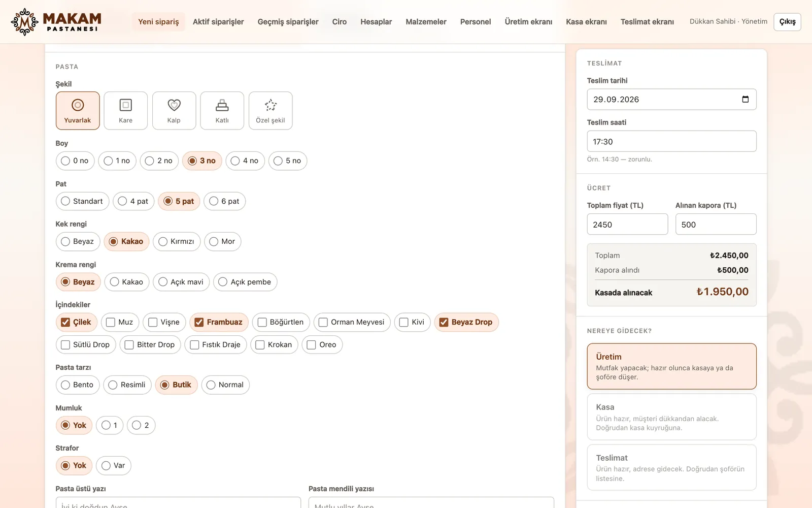Screen dimensions: 812x508
Task: Select the Katlı tiered cake shape
Action: [x=222, y=111]
